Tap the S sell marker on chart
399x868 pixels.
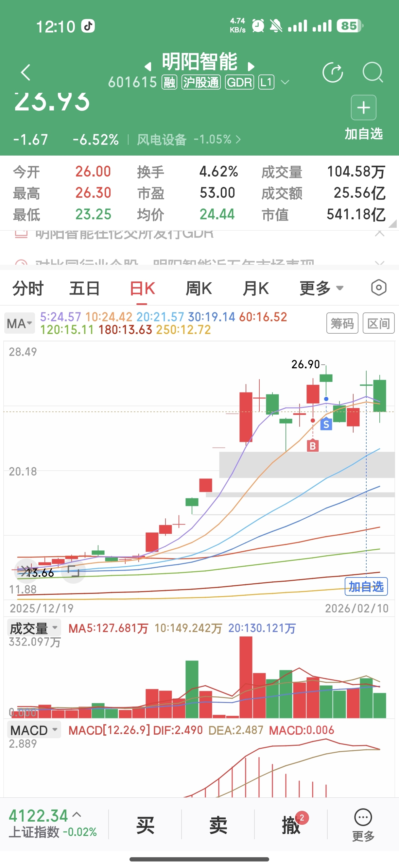pyautogui.click(x=326, y=424)
